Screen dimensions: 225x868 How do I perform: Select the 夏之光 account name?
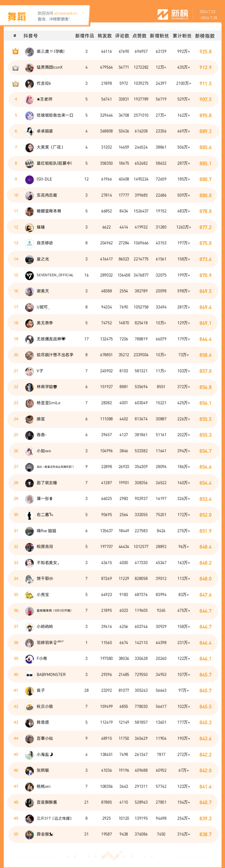(x=43, y=259)
